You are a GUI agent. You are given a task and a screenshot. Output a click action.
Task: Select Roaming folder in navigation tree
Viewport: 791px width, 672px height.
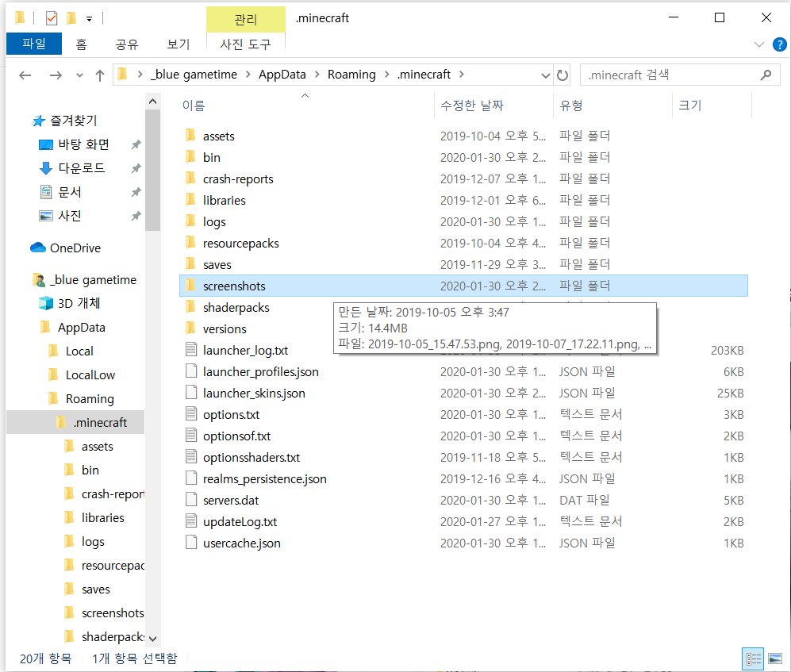pos(90,399)
